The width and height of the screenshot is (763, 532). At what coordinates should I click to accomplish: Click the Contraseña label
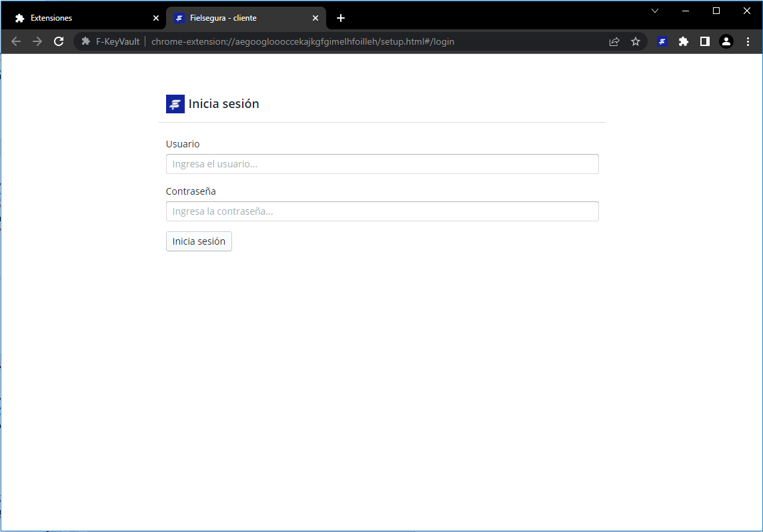click(191, 191)
